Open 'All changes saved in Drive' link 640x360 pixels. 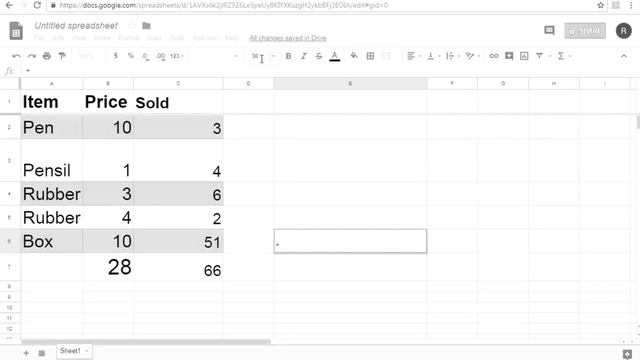[x=288, y=38]
